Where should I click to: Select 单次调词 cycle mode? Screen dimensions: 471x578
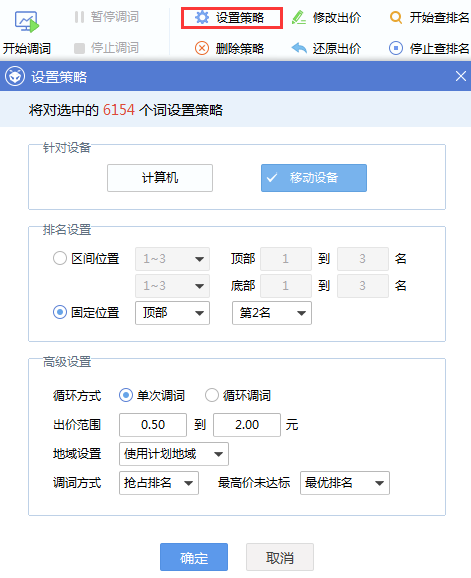click(126, 396)
